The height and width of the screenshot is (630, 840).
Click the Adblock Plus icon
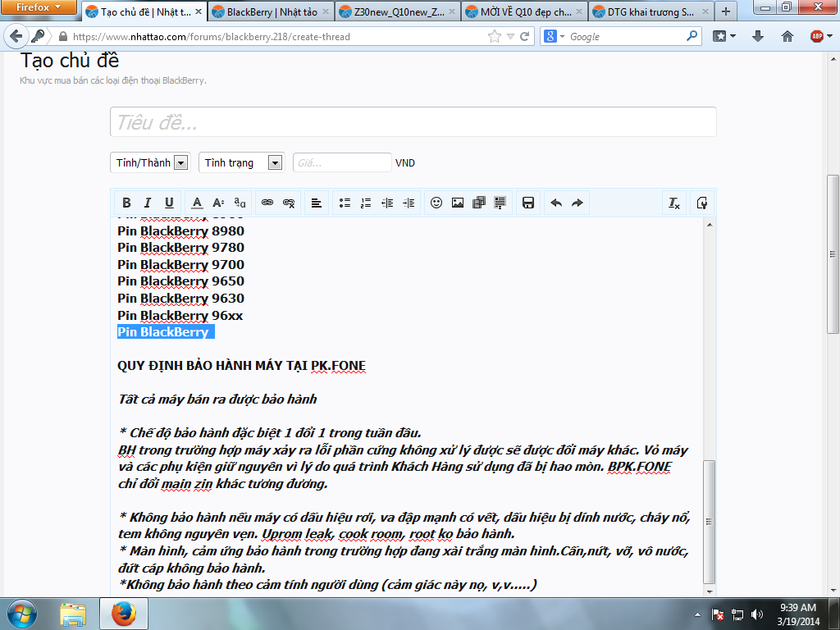pyautogui.click(x=816, y=36)
